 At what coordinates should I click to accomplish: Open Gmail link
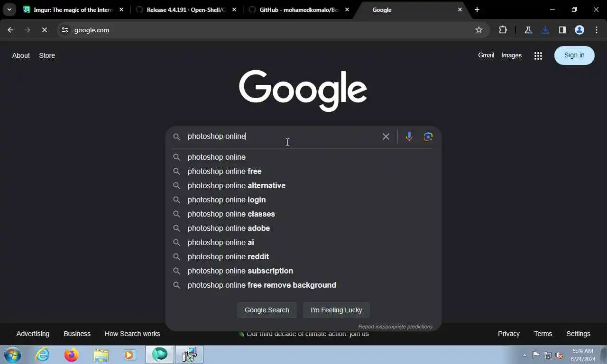tap(486, 55)
